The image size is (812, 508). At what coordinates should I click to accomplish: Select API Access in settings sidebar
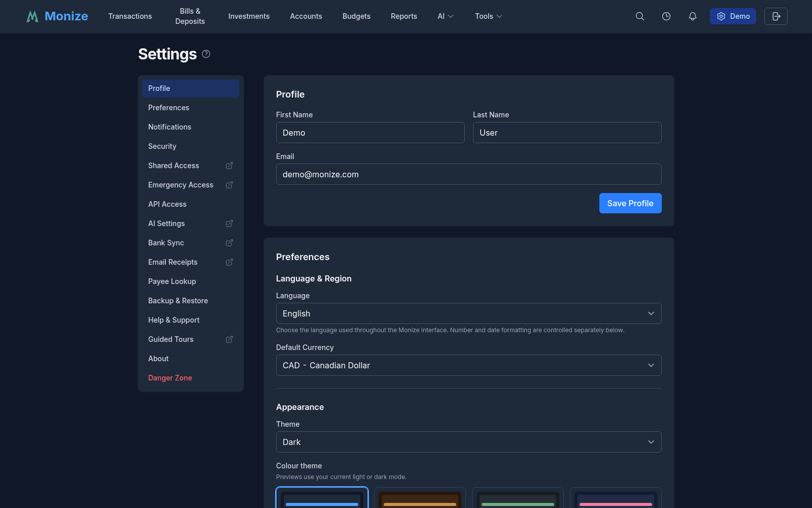(x=191, y=204)
